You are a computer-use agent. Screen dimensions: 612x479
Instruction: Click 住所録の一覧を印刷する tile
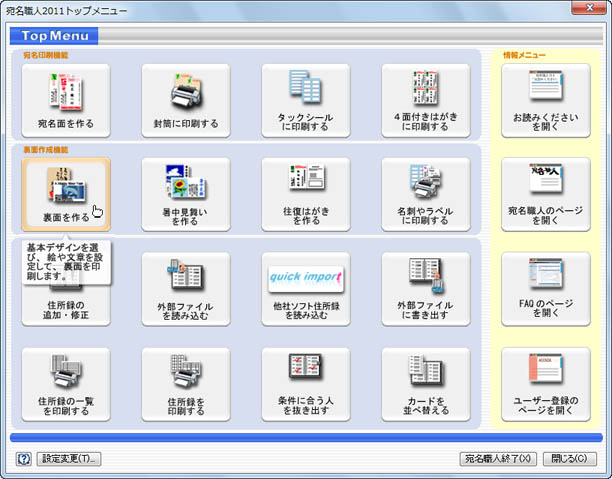click(x=66, y=384)
